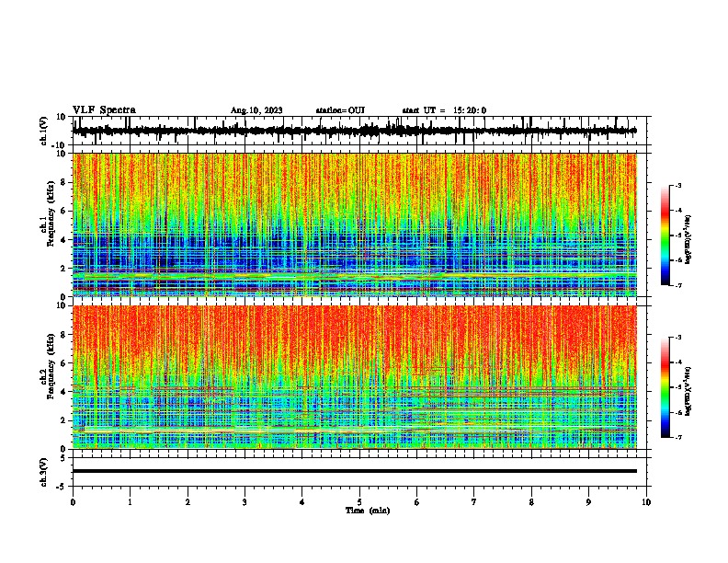Click the "VLF Spectra" plot title
The height and width of the screenshot is (563, 728).
pyautogui.click(x=104, y=110)
